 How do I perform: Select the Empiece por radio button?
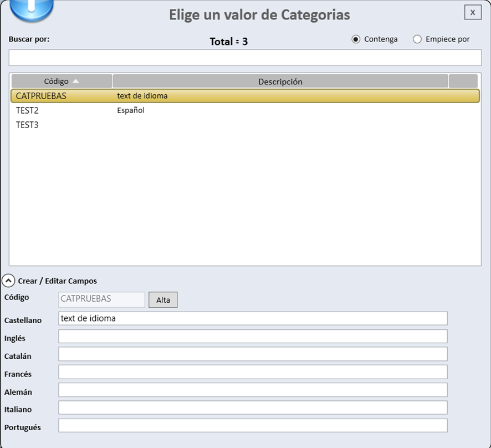click(x=417, y=39)
